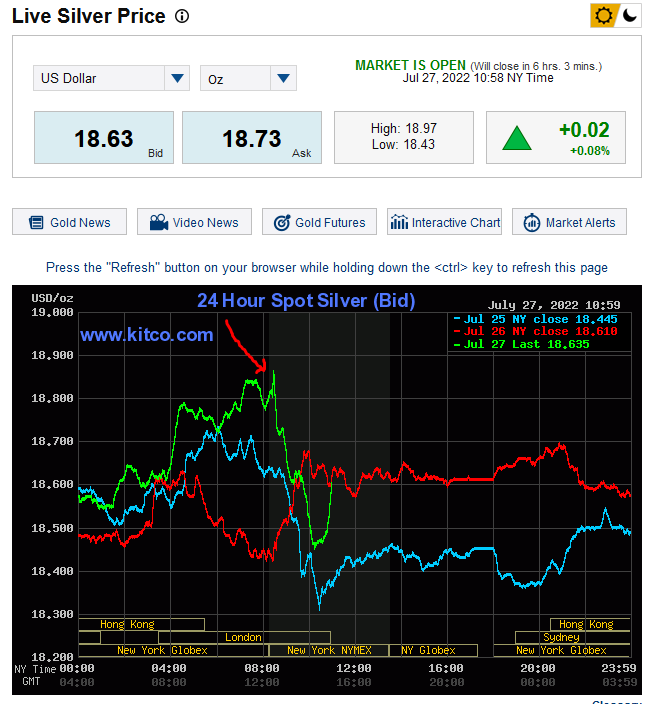This screenshot has height=704, width=660.
Task: Click the bar chart icon on Interactive Chart
Action: click(399, 222)
